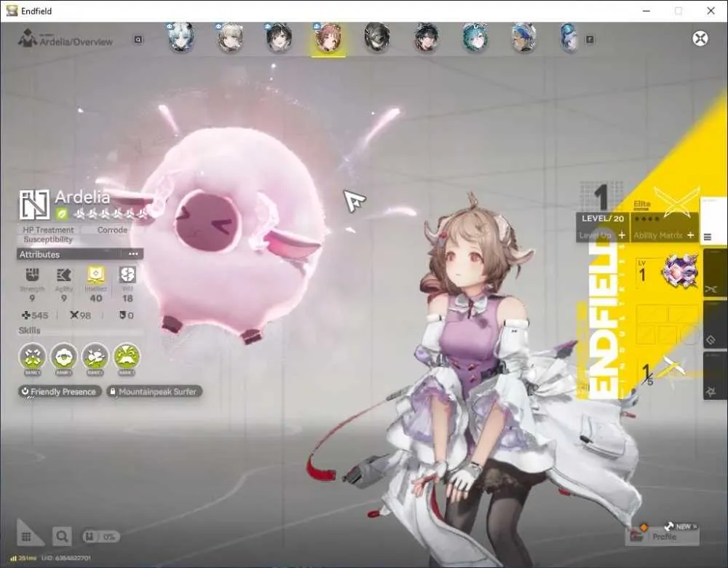Switch to the blonde-haired character portrait
Viewport: 728px width, 568px height.
tap(230, 36)
